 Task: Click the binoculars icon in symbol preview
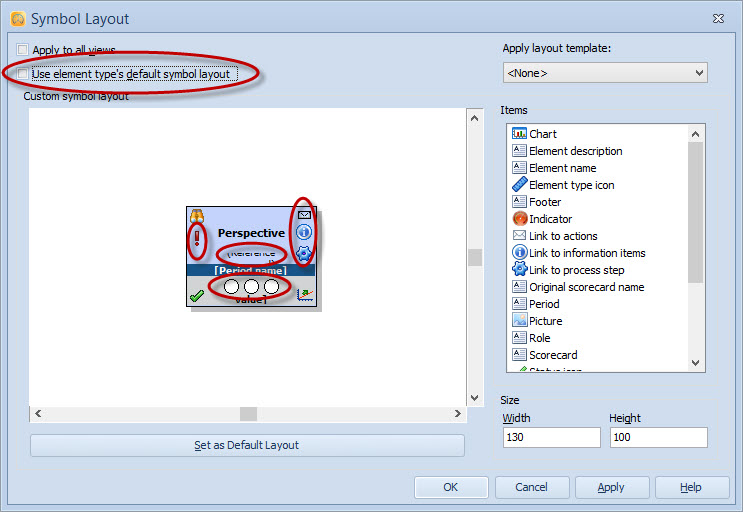pos(197,215)
